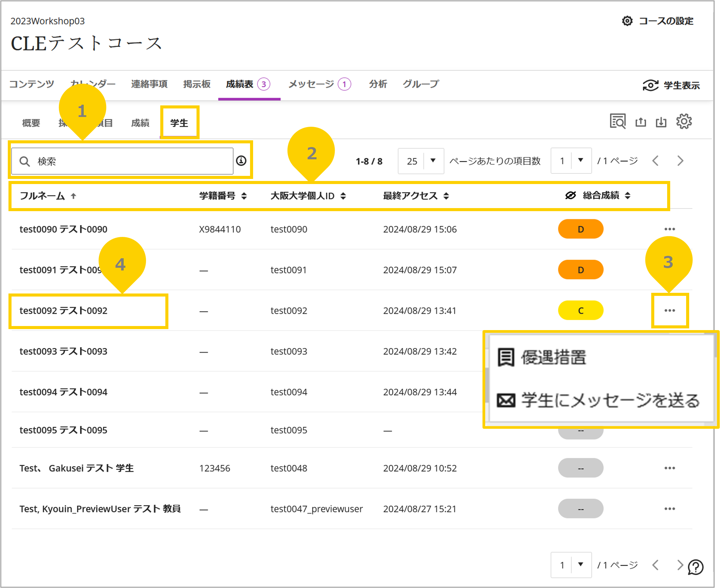This screenshot has height=588, width=720.
Task: Click test0090's orange D grade pill
Action: click(580, 229)
